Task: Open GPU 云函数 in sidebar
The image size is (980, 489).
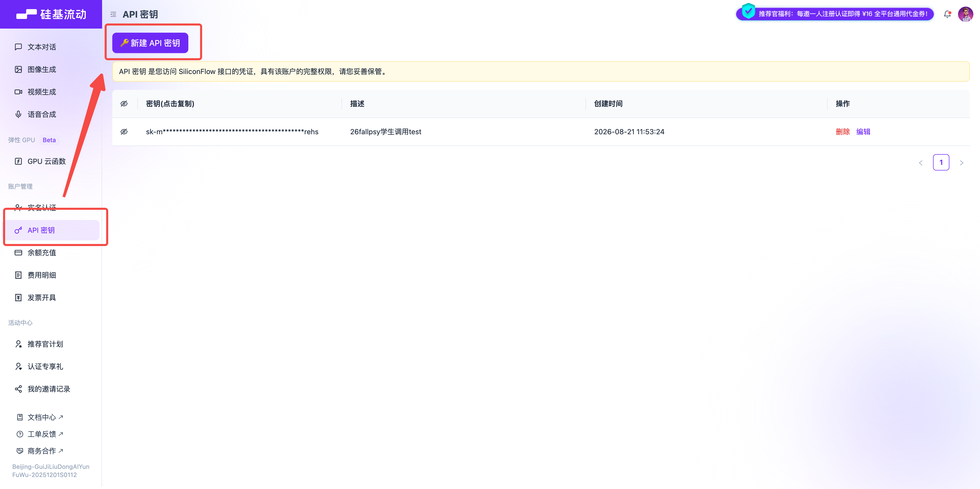Action: coord(46,161)
